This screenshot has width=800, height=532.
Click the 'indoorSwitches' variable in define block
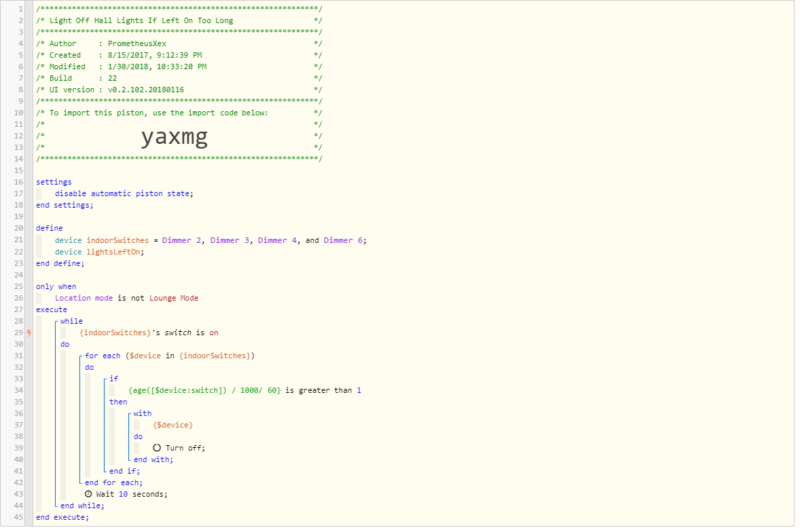[x=117, y=240]
